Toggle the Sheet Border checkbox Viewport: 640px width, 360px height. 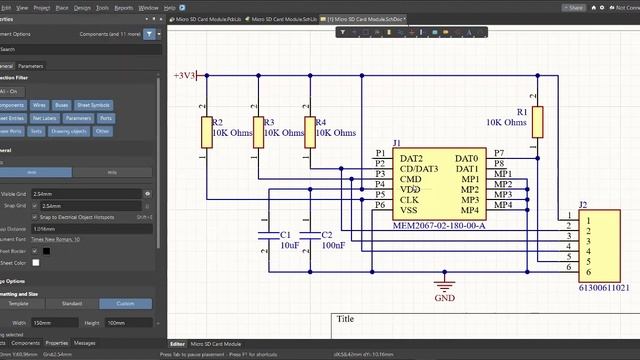(35, 251)
